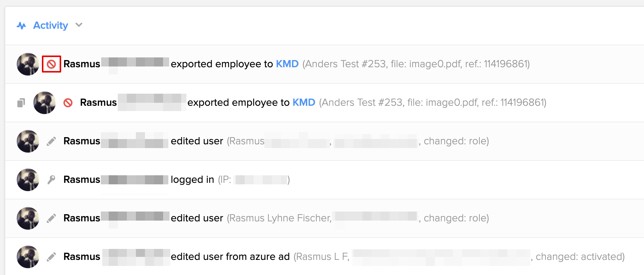Image resolution: width=644 pixels, height=275 pixels.
Task: Open the KMD link in second export row
Action: click(x=304, y=102)
